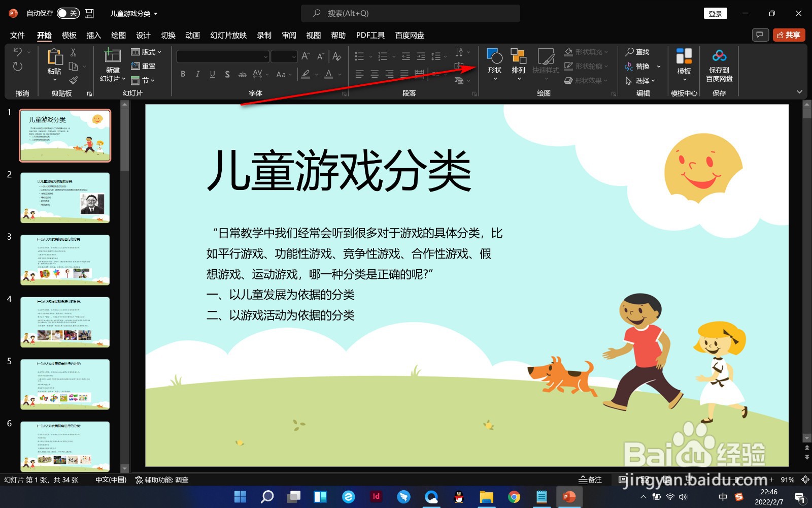Toggle Align Left paragraph alignment
812x508 pixels.
pos(359,74)
